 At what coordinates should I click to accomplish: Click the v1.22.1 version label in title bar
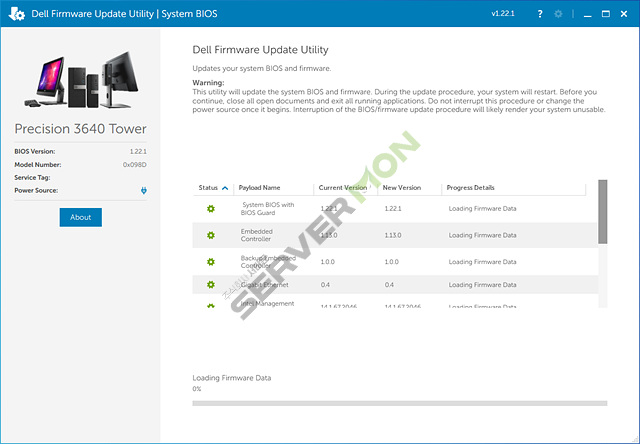(x=503, y=14)
